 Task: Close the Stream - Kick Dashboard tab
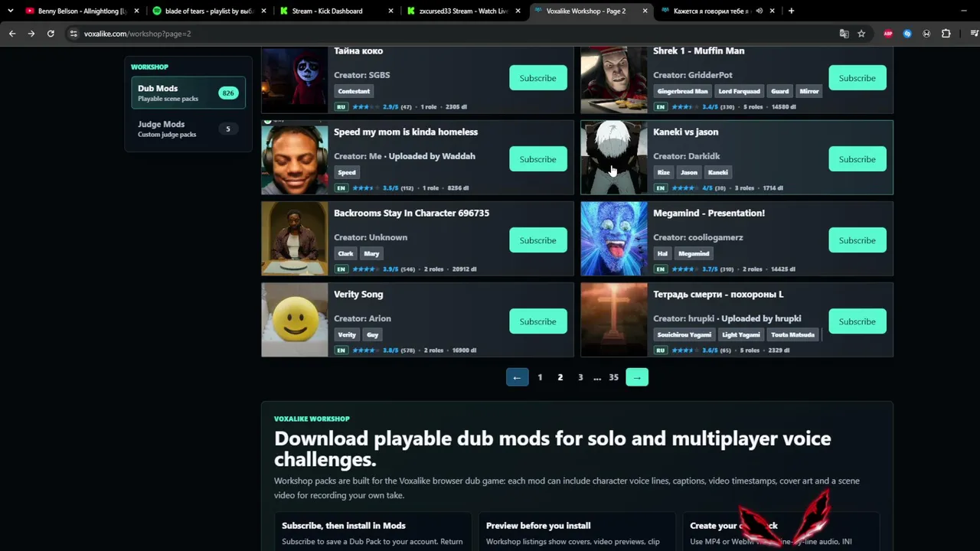pyautogui.click(x=390, y=11)
